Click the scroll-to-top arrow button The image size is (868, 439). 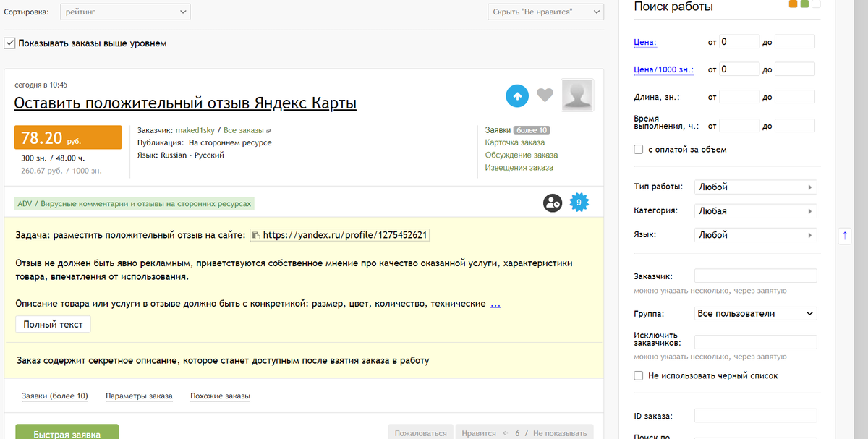(x=846, y=236)
